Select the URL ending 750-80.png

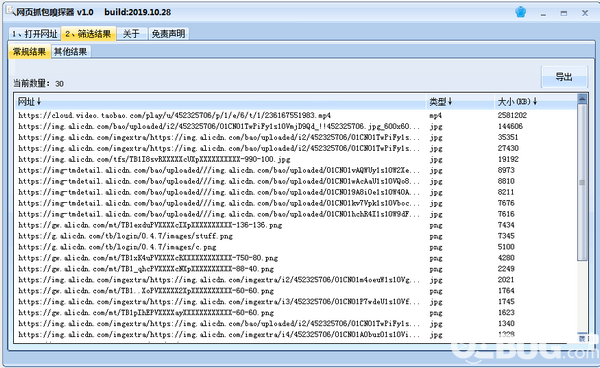[295, 258]
